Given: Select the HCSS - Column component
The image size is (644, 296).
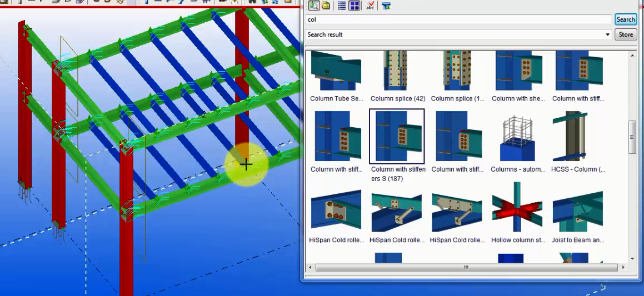Looking at the screenshot, I should (x=578, y=142).
